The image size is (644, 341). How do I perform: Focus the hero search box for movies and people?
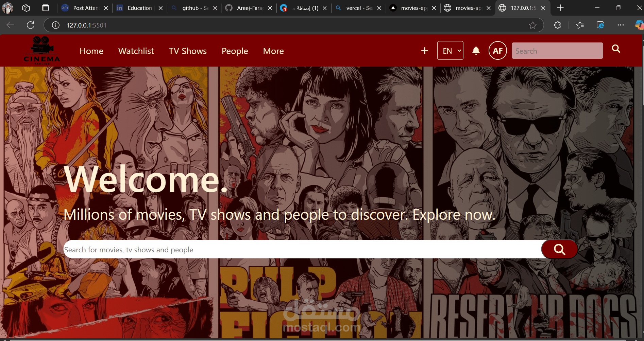(303, 249)
